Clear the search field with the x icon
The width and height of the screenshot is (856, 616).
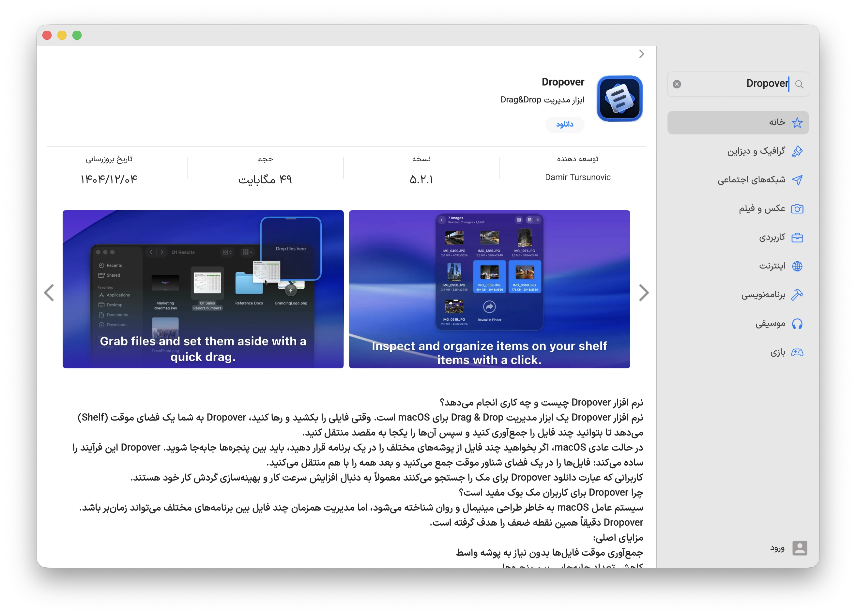pyautogui.click(x=676, y=84)
